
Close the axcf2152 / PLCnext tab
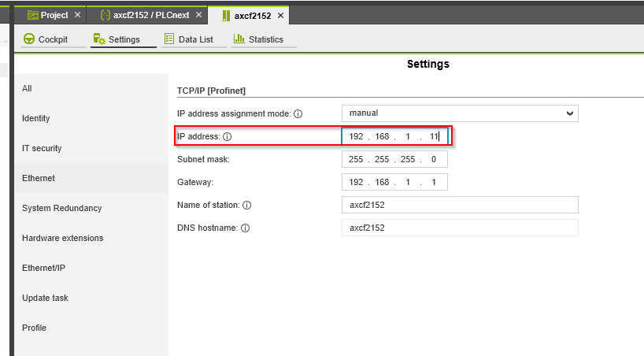[198, 15]
